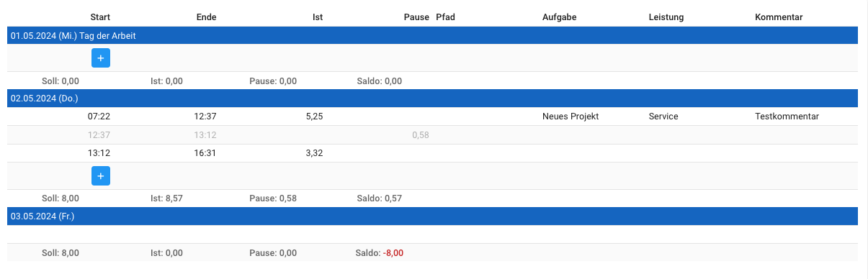The height and width of the screenshot is (279, 868).
Task: Click the red Saldo -8,00 value
Action: tap(393, 253)
